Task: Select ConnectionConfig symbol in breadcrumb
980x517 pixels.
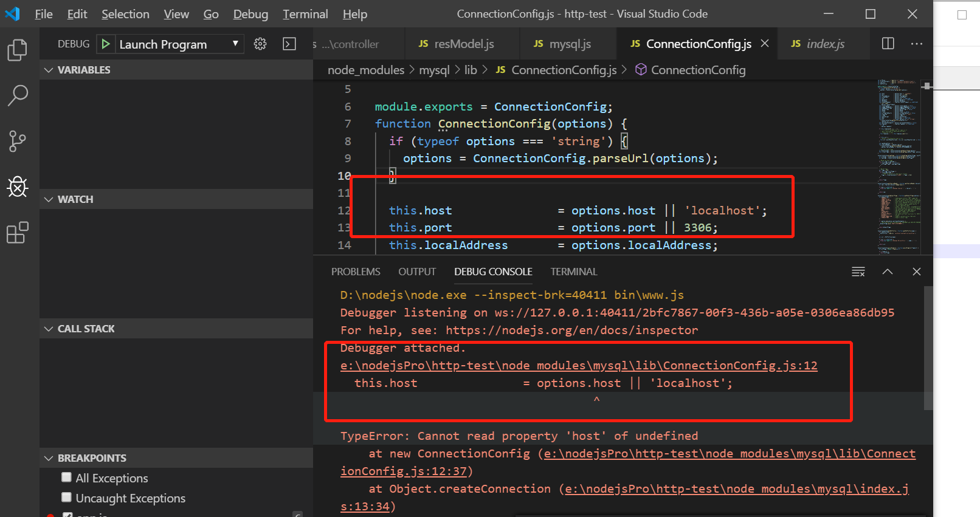Action: 691,70
